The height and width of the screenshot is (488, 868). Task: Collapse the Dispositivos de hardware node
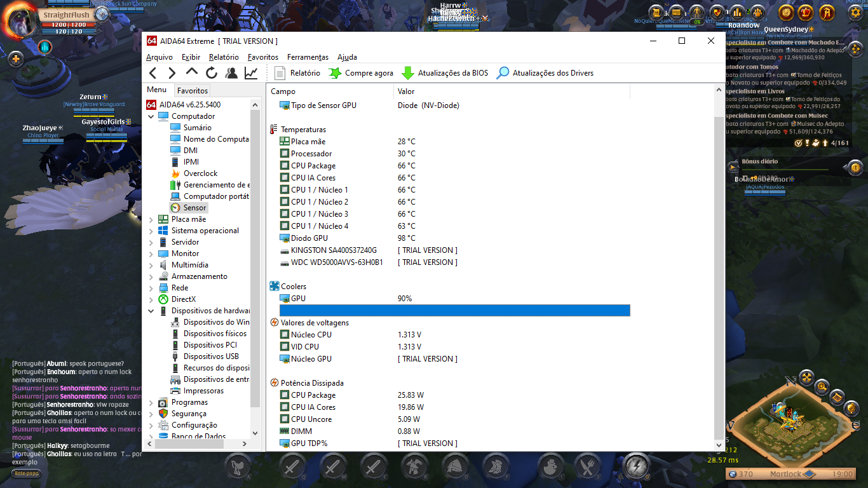(x=151, y=311)
